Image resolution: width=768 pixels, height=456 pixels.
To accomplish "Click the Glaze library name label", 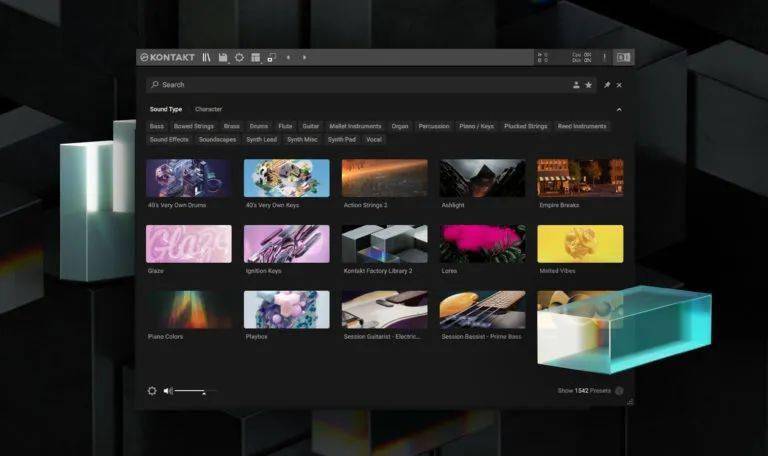I will (x=156, y=271).
